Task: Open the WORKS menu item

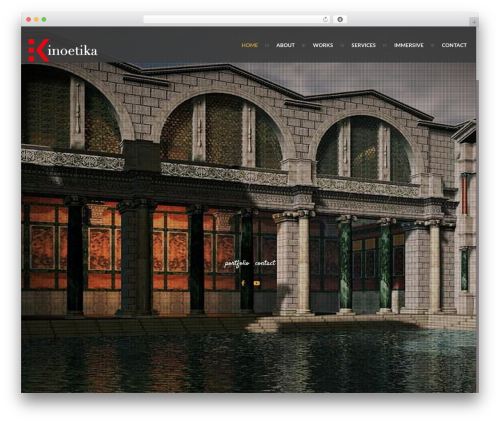Action: [x=323, y=45]
